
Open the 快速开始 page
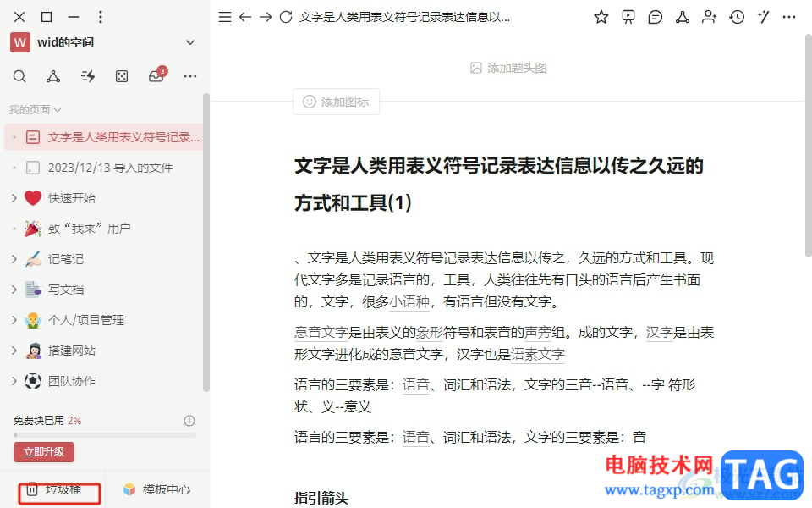point(103,198)
